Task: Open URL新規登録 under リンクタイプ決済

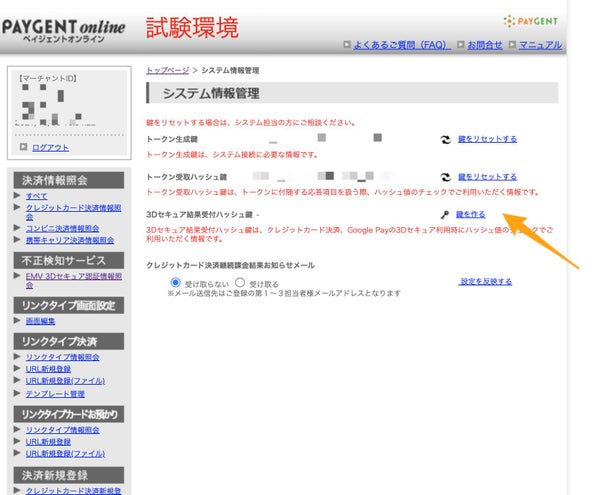Action: click(x=48, y=369)
